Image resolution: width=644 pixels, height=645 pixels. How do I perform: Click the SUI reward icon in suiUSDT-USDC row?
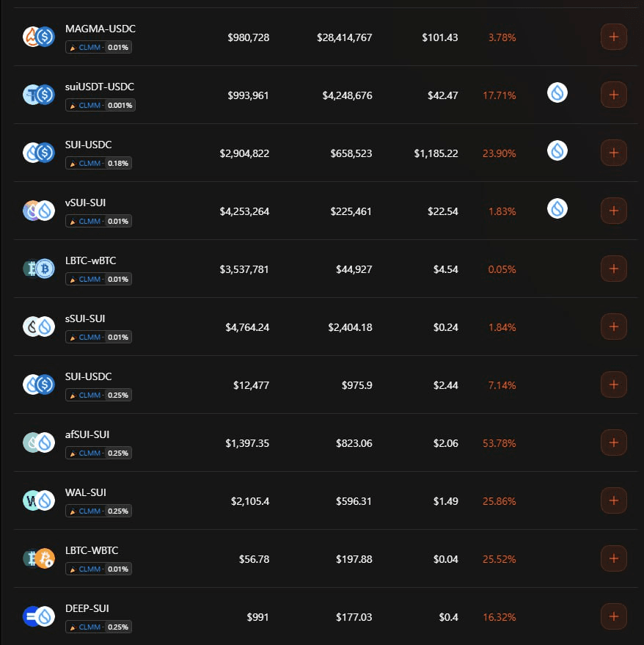[557, 92]
